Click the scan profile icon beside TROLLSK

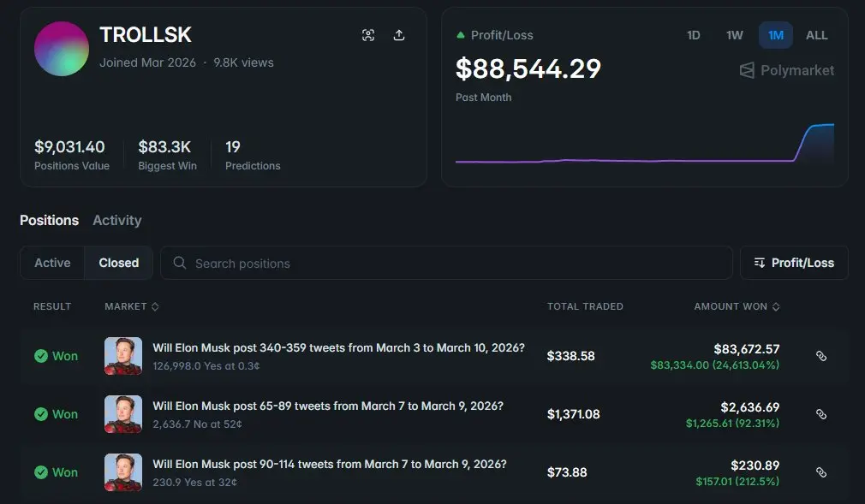(368, 35)
